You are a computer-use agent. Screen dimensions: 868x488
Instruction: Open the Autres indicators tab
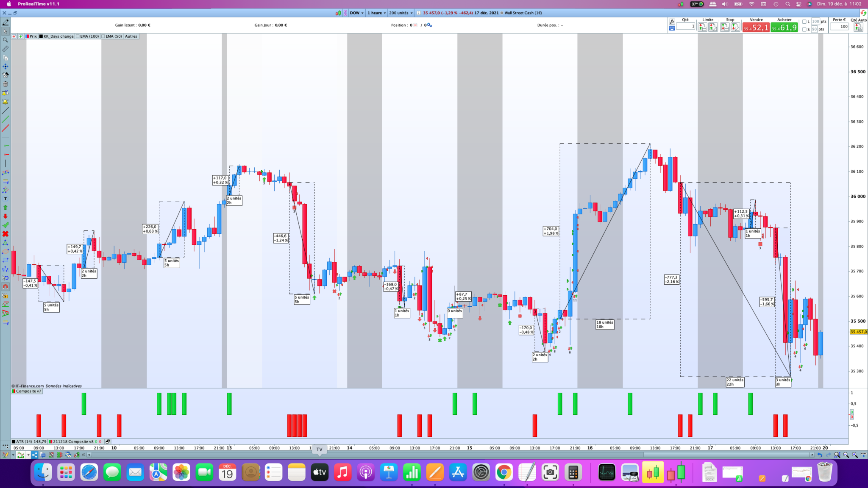(131, 36)
